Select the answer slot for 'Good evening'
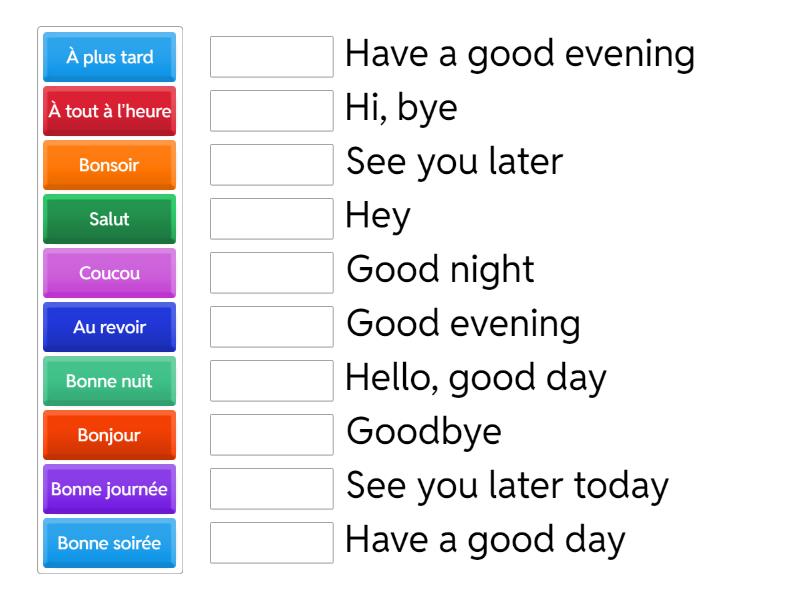800x600 pixels. [272, 327]
